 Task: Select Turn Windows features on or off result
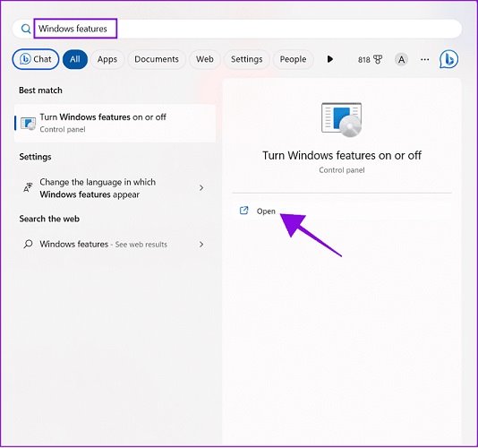coord(115,123)
